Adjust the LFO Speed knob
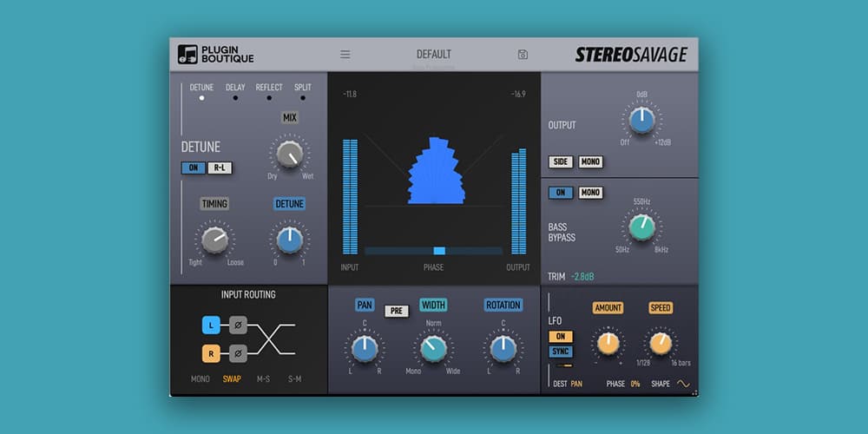This screenshot has width=868, height=434. point(661,343)
